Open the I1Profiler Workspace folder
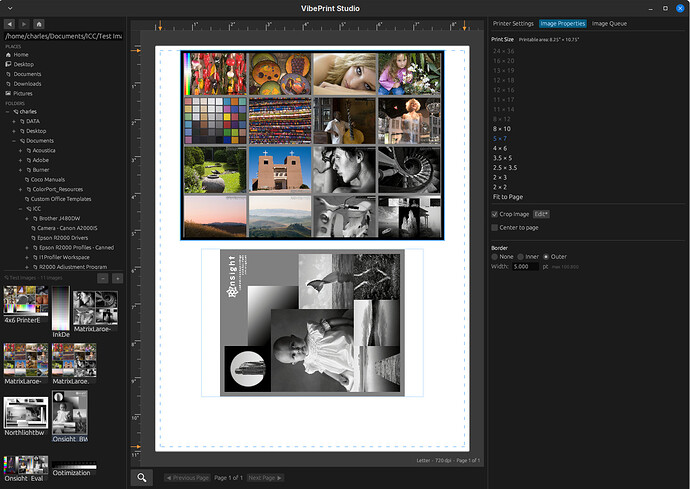 [64, 257]
